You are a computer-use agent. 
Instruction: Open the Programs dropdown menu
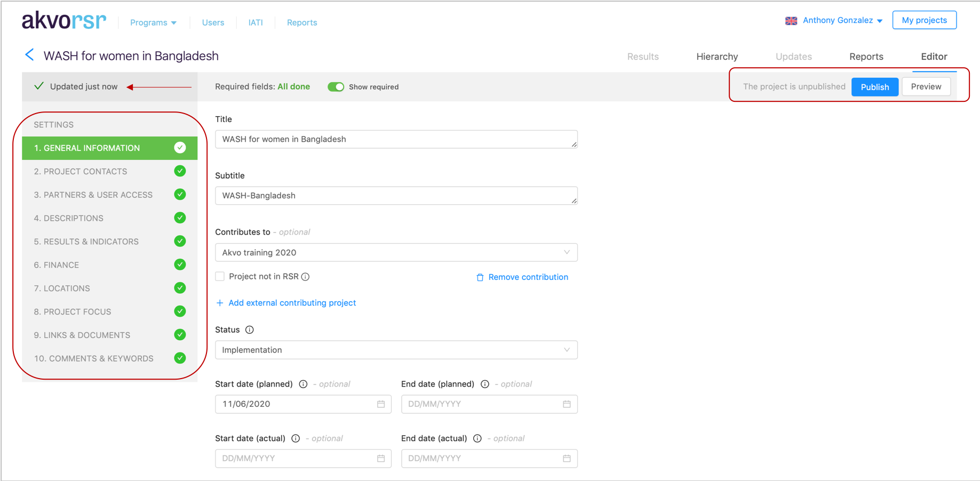tap(154, 22)
